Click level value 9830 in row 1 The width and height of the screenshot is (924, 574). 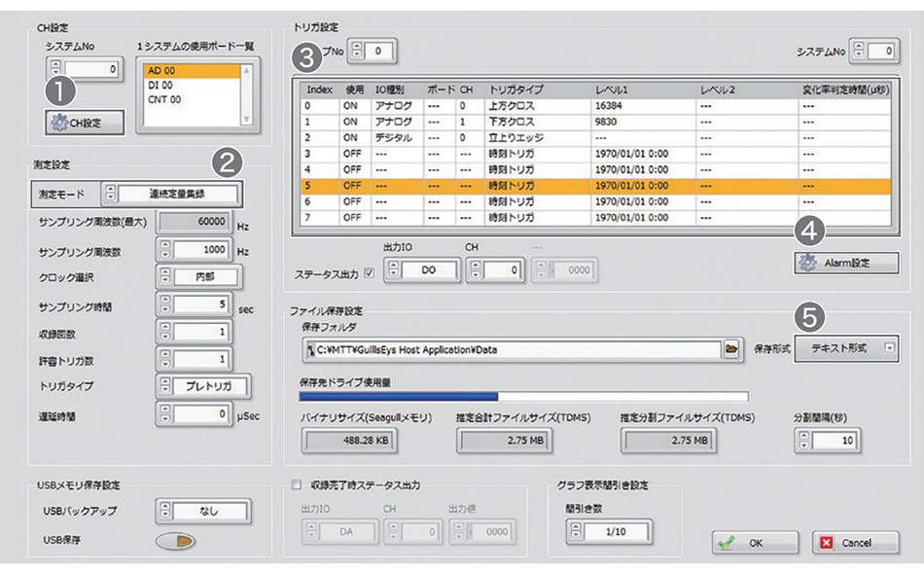tap(606, 122)
